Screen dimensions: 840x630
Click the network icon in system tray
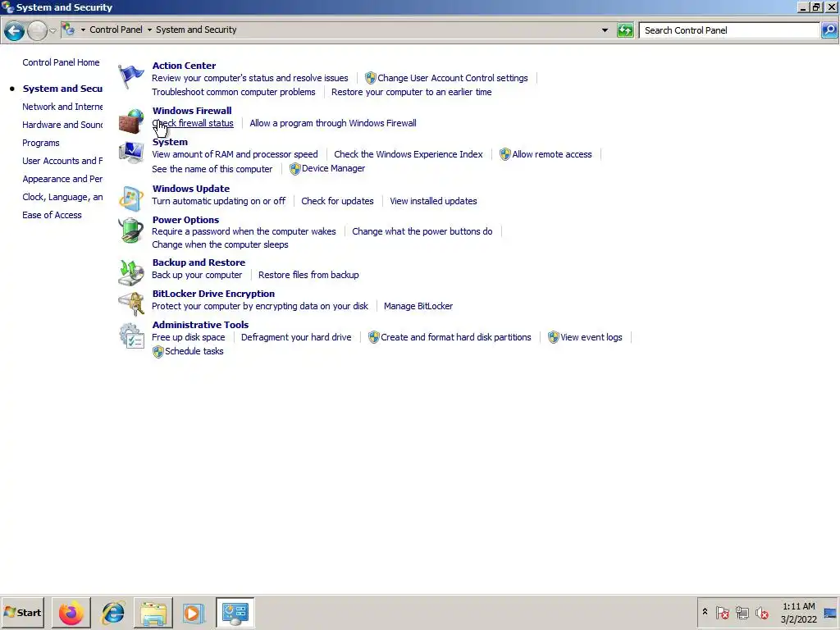pyautogui.click(x=742, y=612)
